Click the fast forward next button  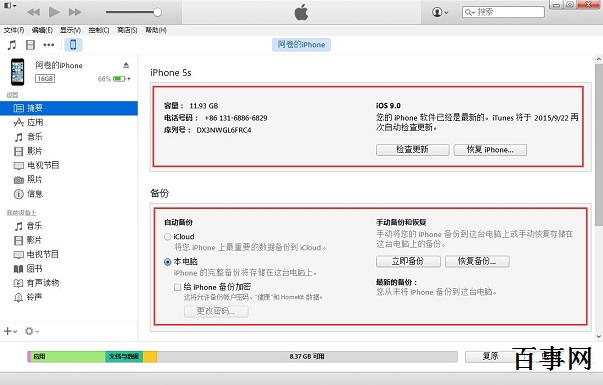75,12
